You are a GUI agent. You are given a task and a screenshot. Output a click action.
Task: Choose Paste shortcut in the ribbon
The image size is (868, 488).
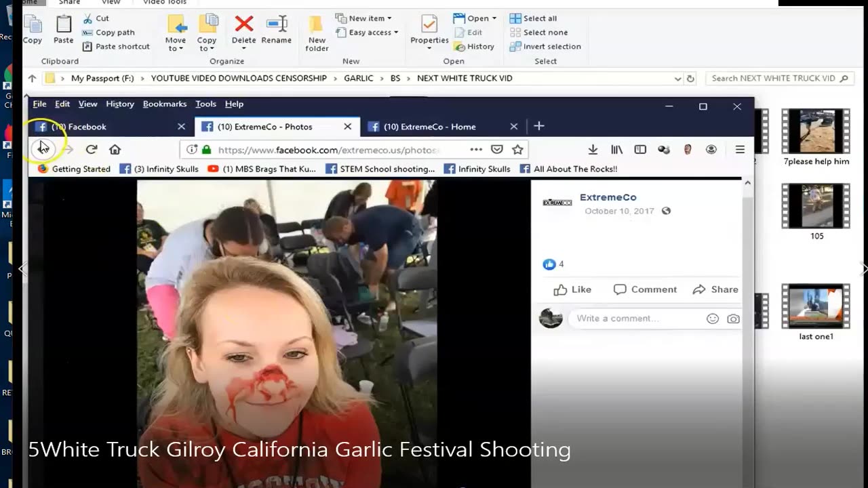[x=116, y=47]
